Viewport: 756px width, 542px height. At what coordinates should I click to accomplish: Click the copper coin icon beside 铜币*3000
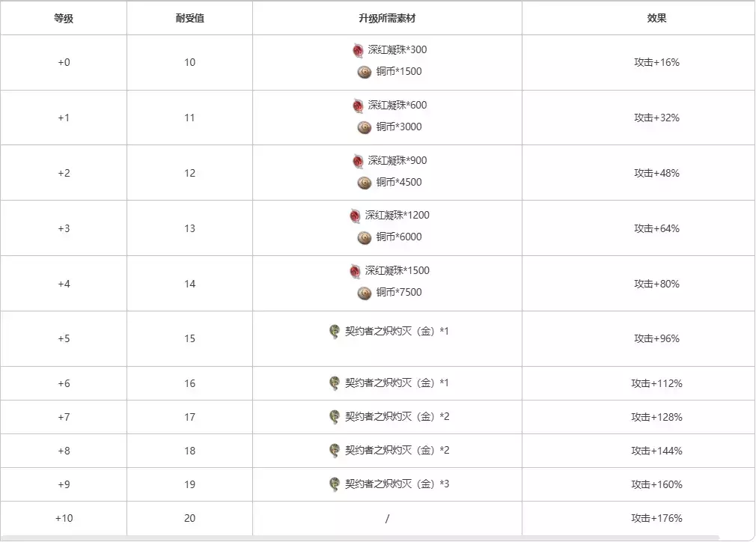(x=364, y=127)
